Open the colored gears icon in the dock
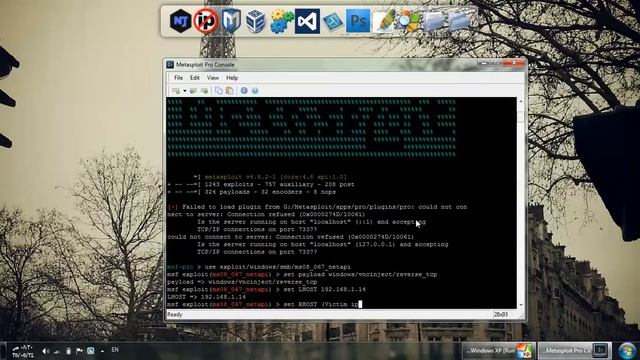The width and height of the screenshot is (640, 360). tap(282, 21)
